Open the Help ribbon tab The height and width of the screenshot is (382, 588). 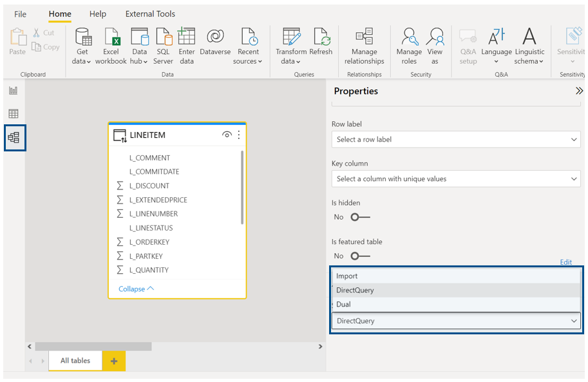coord(97,14)
